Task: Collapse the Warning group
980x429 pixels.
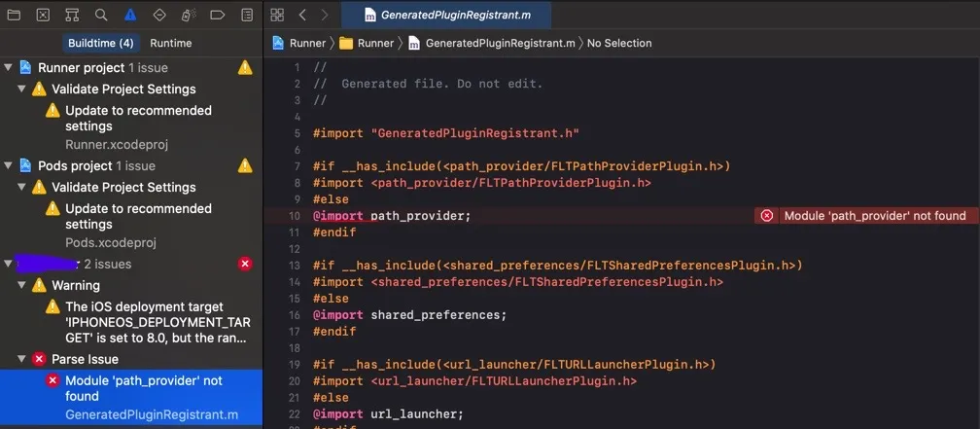Action: 21,285
